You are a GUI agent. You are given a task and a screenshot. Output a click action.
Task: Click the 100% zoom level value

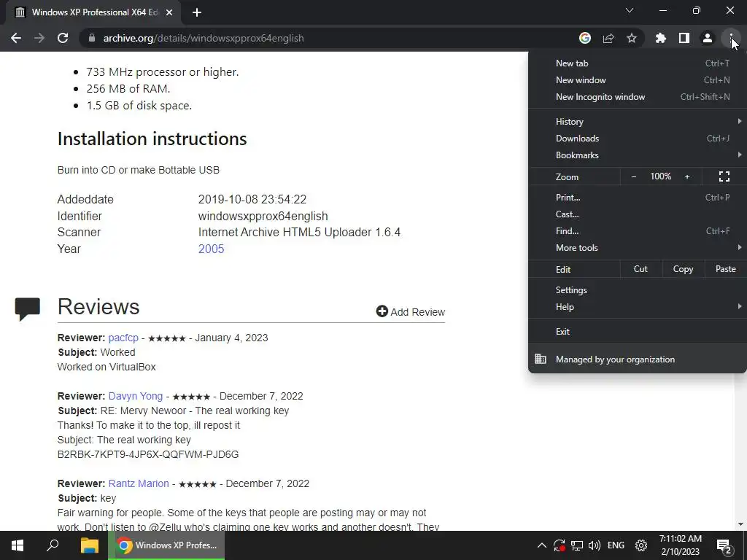point(661,176)
